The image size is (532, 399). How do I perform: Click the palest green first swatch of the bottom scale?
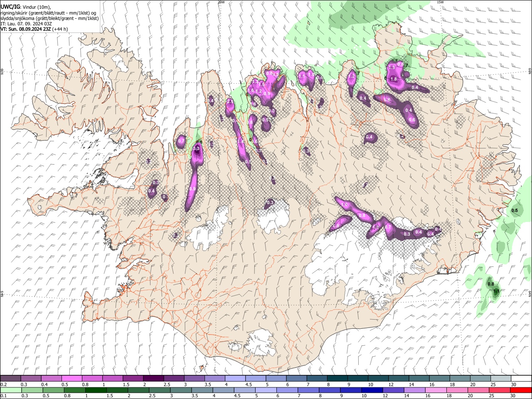click(x=10, y=390)
